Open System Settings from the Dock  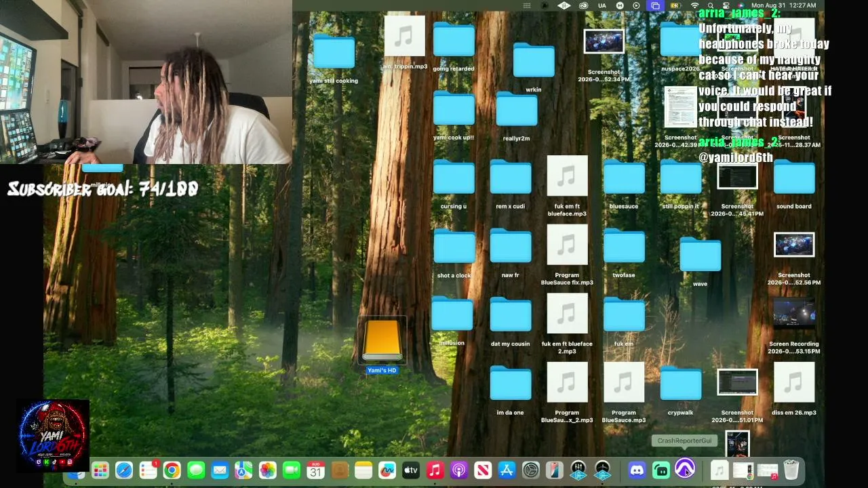click(531, 470)
